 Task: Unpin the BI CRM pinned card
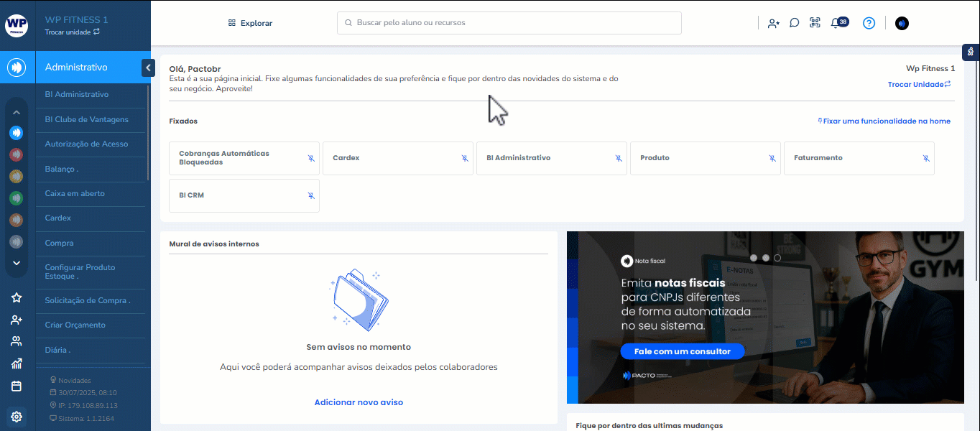(311, 195)
